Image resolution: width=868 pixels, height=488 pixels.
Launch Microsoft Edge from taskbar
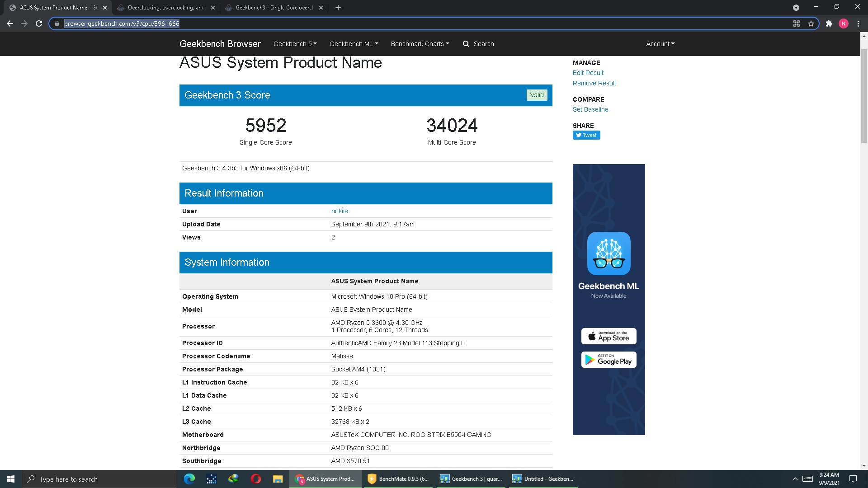(189, 479)
